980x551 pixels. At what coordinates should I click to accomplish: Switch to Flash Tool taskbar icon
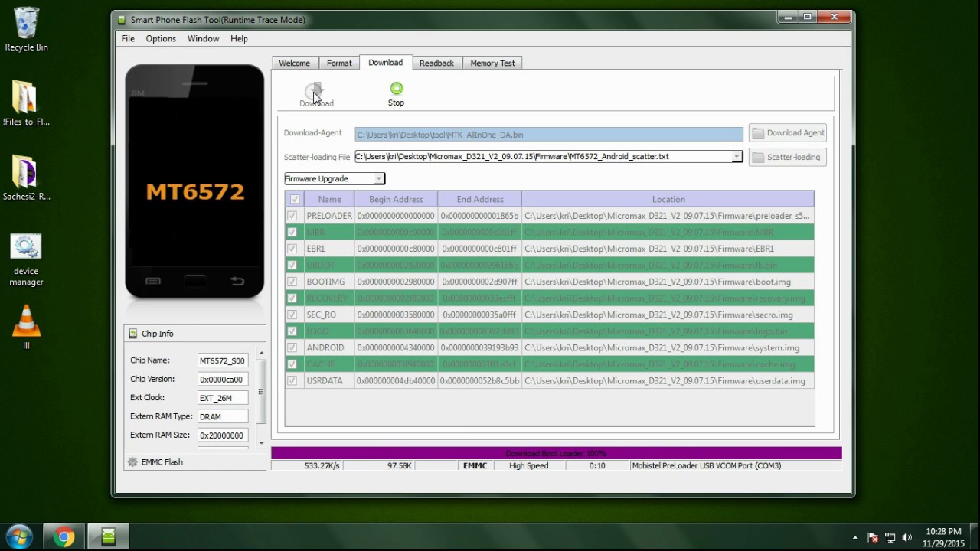coord(108,537)
